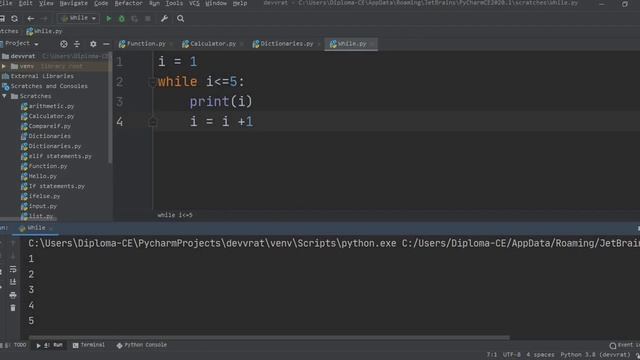Click the 4 spaces indent status entry
Viewport: 640px width, 360px height.
click(540, 355)
